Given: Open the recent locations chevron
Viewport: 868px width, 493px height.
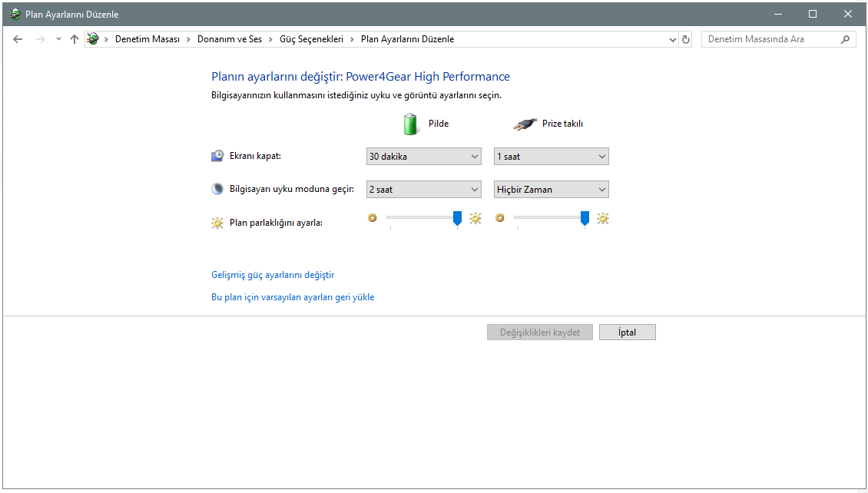Looking at the screenshot, I should coord(58,39).
